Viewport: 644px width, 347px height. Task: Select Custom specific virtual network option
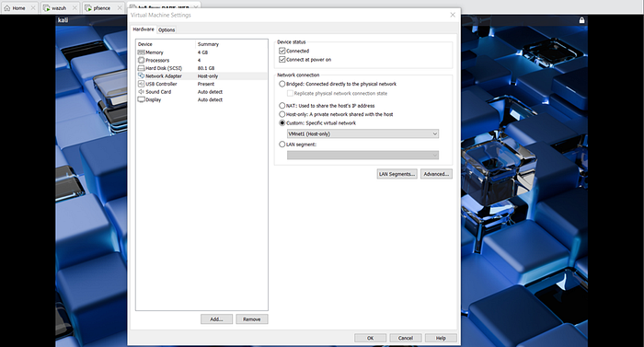click(x=282, y=123)
